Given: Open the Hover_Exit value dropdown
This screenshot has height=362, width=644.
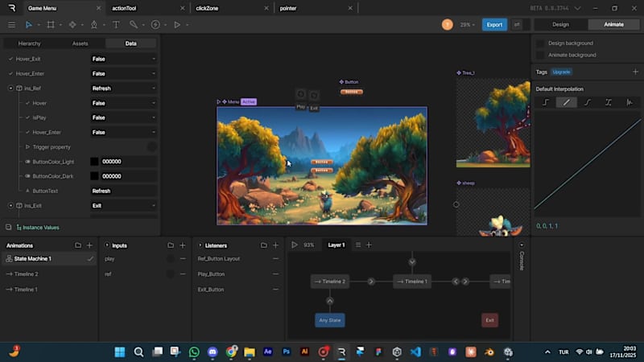Looking at the screenshot, I should (124, 59).
